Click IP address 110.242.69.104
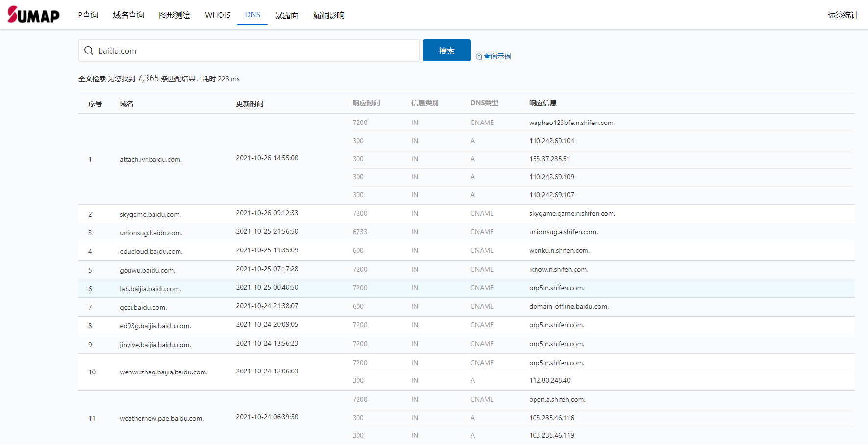This screenshot has height=446, width=868. click(x=552, y=141)
